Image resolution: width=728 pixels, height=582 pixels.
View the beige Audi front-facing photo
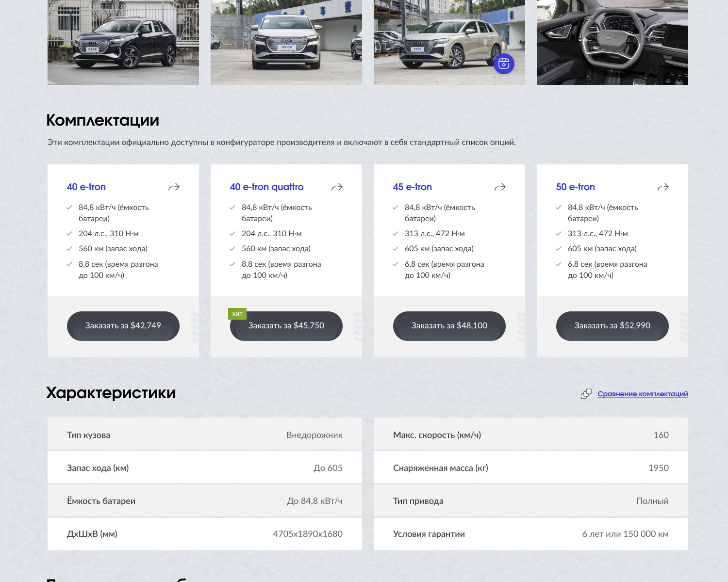click(x=286, y=42)
